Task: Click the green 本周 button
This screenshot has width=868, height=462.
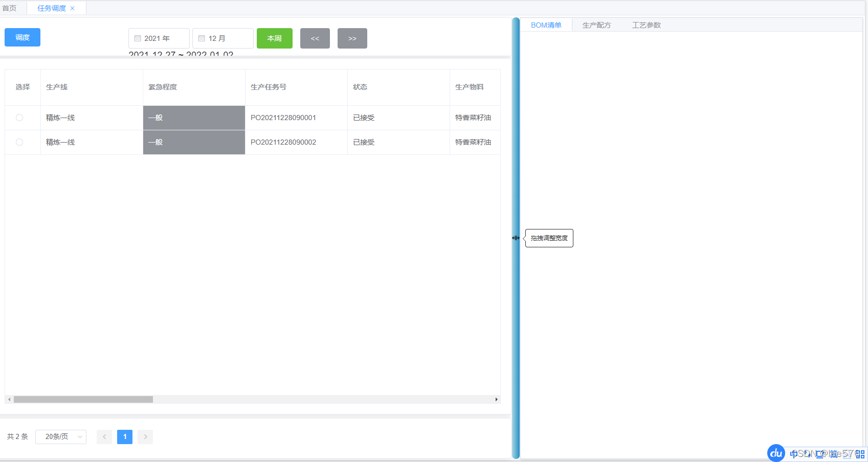Action: [x=275, y=38]
